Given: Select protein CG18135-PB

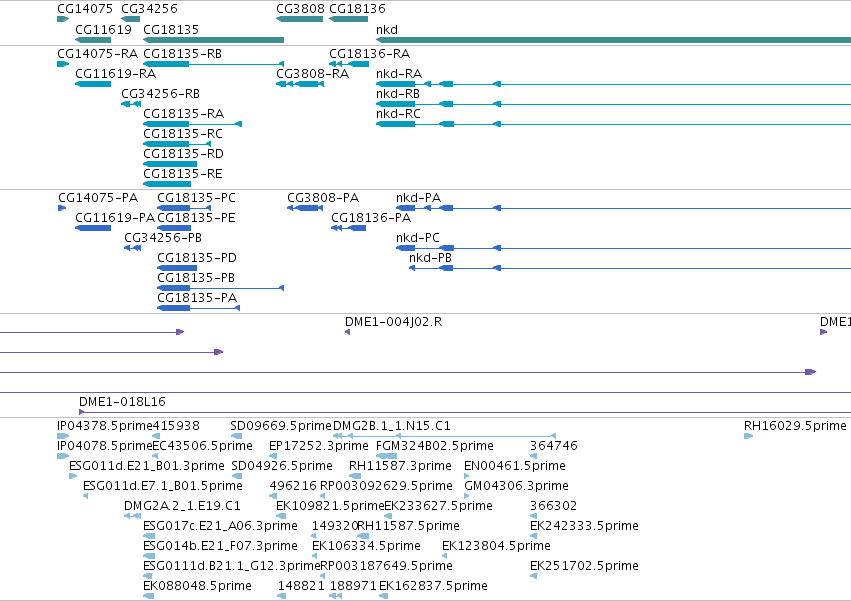Looking at the screenshot, I should coord(220,288).
